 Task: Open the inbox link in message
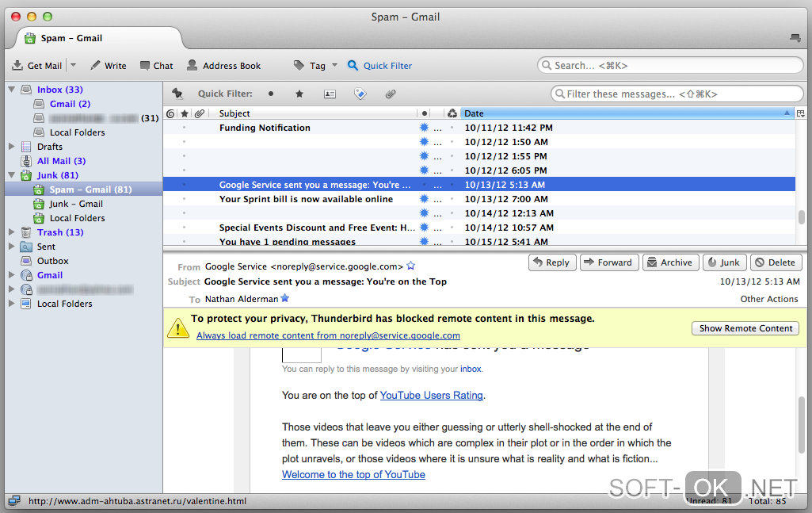(x=471, y=369)
